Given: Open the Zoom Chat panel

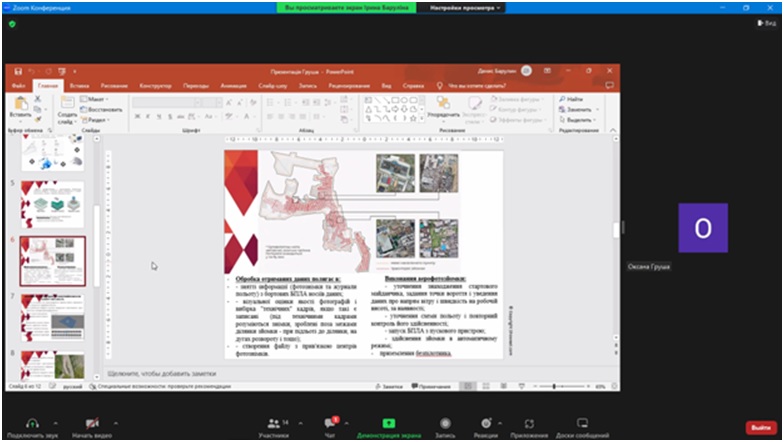Looking at the screenshot, I should coord(330,423).
